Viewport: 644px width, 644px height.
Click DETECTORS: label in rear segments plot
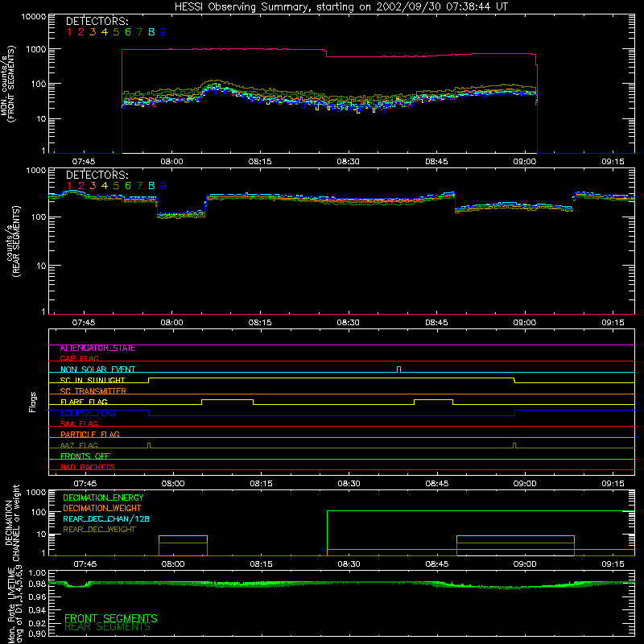coord(97,175)
